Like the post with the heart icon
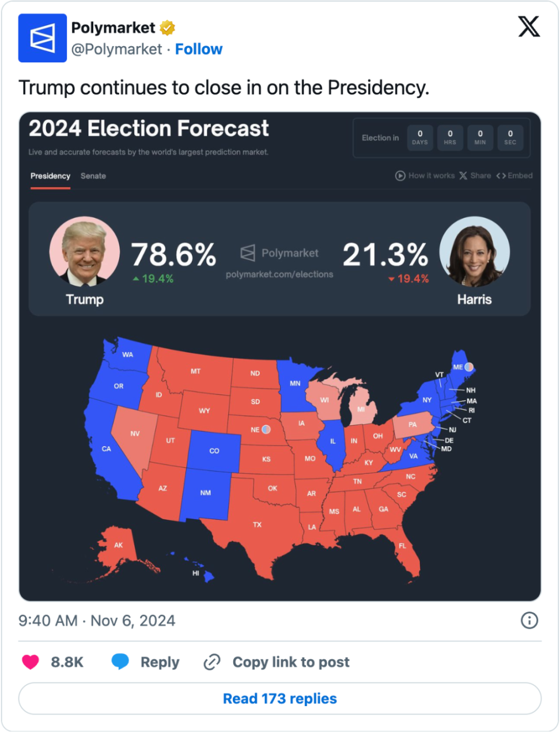560x732 pixels. pyautogui.click(x=31, y=662)
